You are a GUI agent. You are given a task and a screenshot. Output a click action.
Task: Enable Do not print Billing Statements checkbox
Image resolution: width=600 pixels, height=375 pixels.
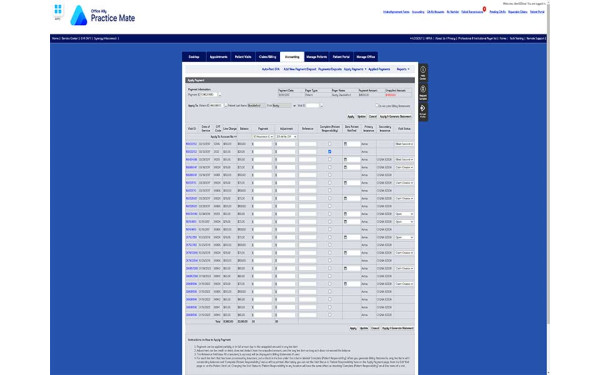(x=377, y=105)
